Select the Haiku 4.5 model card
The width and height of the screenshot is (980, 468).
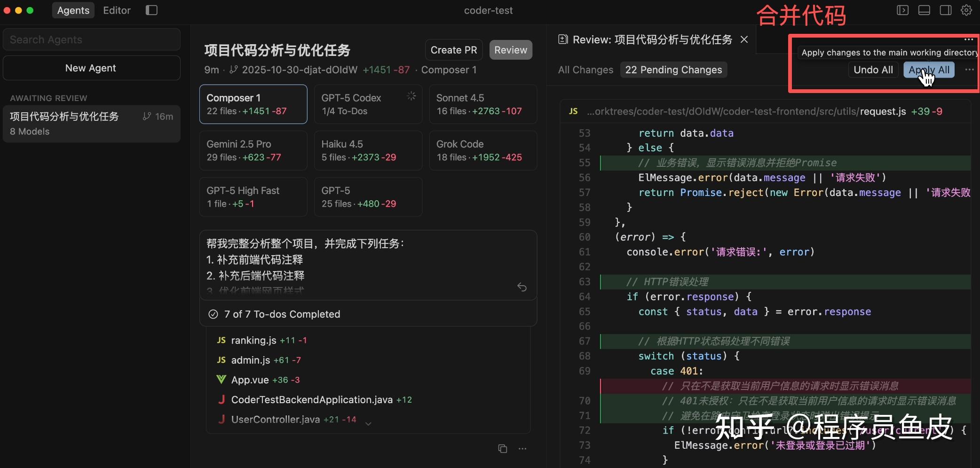point(368,150)
